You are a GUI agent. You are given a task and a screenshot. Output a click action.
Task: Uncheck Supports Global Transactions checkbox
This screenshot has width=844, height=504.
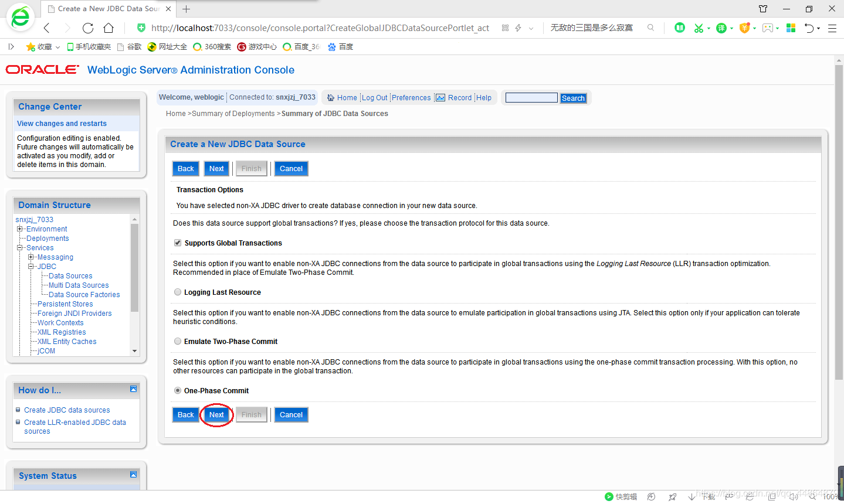[x=178, y=243]
